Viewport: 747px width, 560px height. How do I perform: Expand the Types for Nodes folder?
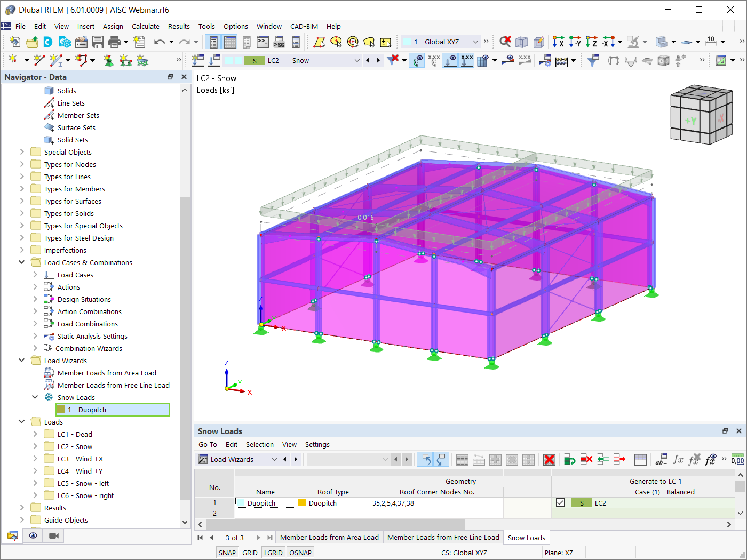(22, 164)
